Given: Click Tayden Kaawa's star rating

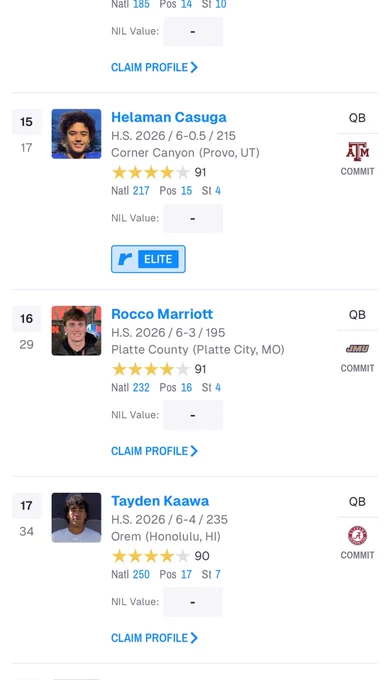Looking at the screenshot, I should click(151, 556).
